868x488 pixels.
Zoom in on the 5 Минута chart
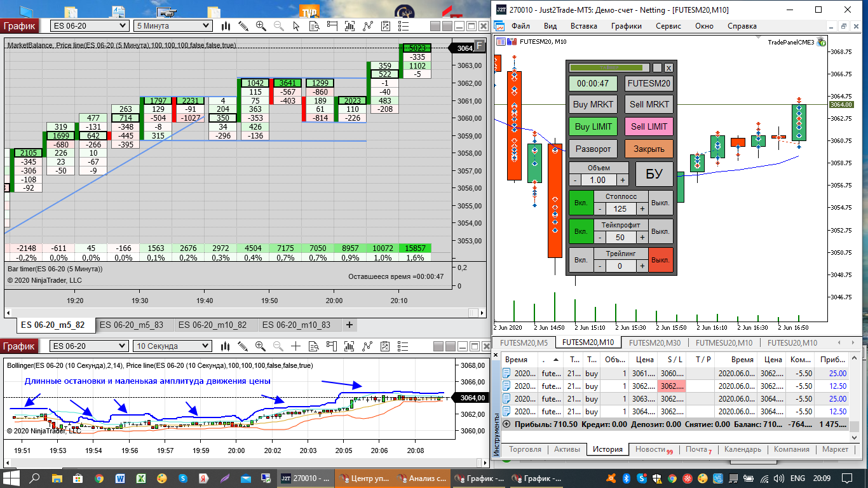point(261,26)
